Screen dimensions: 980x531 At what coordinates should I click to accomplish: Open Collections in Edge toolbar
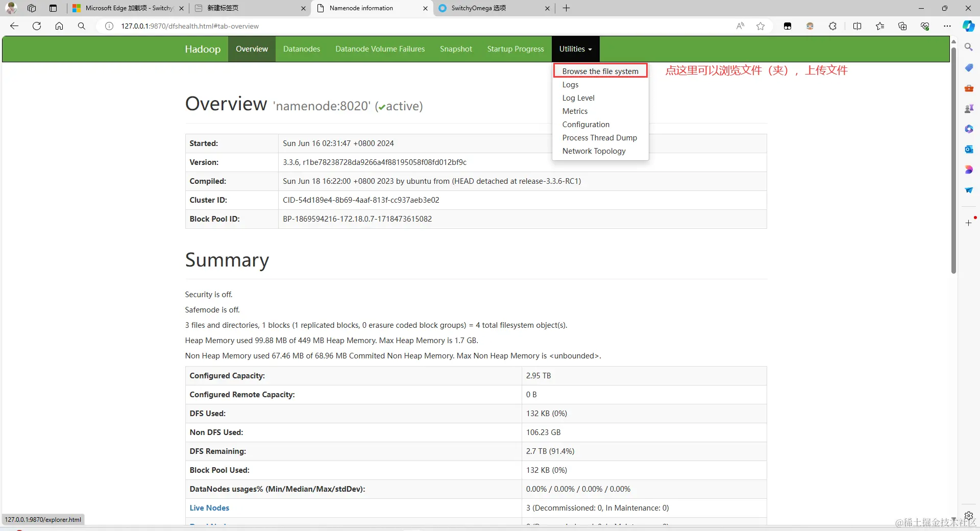(902, 26)
